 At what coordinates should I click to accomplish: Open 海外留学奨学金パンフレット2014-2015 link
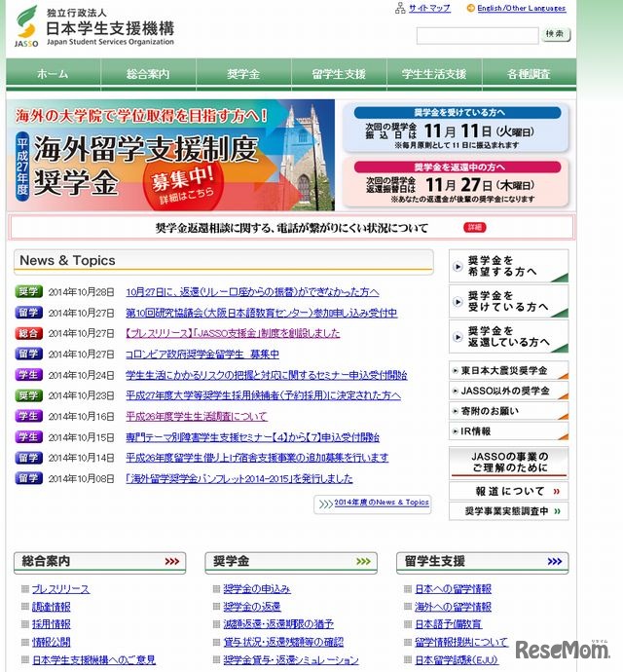(239, 478)
